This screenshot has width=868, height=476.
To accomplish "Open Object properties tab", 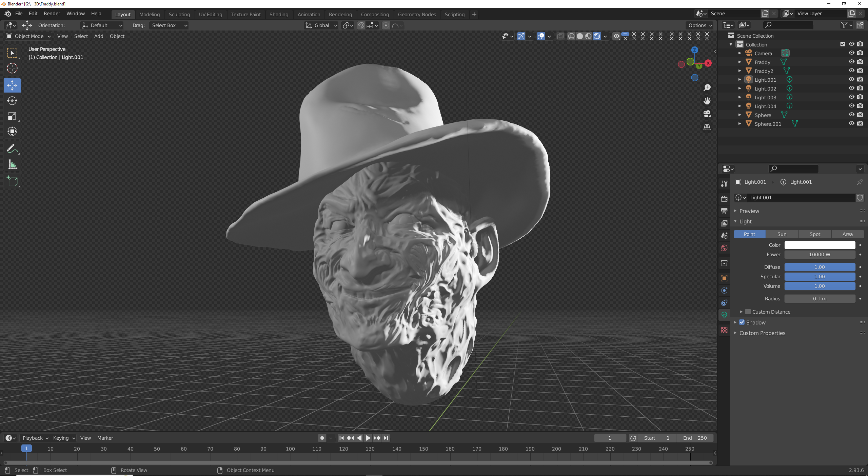I will [x=724, y=278].
